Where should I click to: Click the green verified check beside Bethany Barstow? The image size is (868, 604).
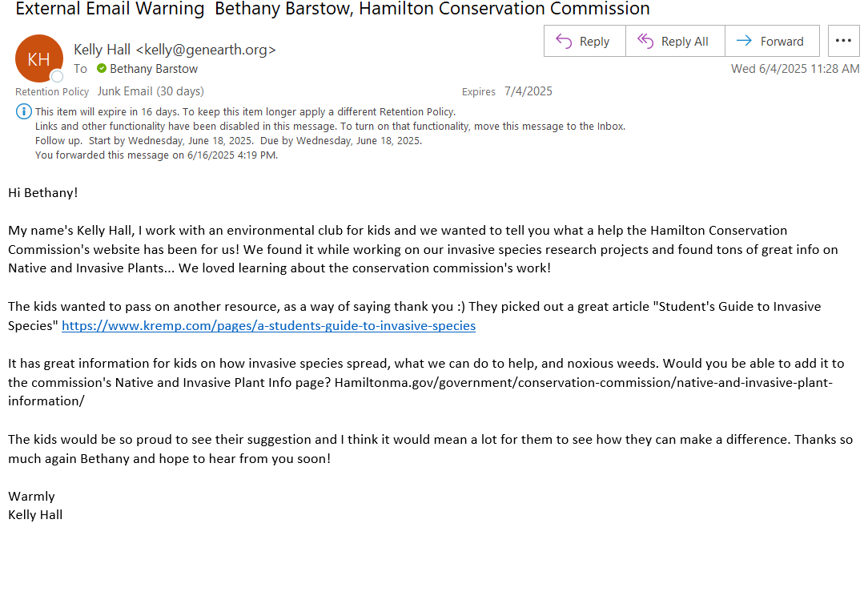point(102,68)
